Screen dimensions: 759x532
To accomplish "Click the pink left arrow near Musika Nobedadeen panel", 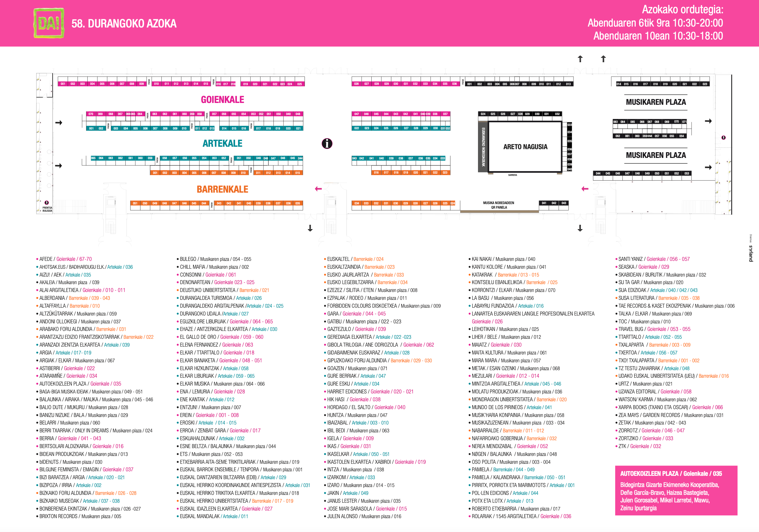I will 585,189.
